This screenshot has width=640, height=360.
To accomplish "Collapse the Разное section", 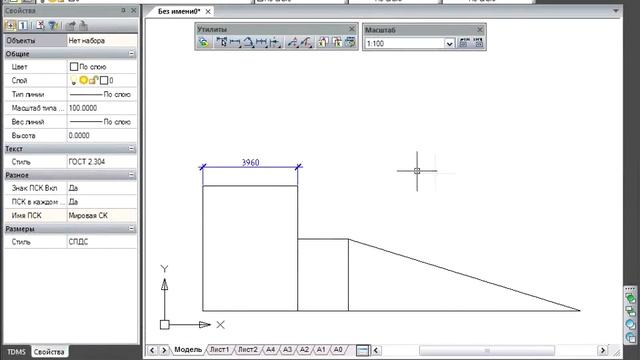I will pos(131,175).
